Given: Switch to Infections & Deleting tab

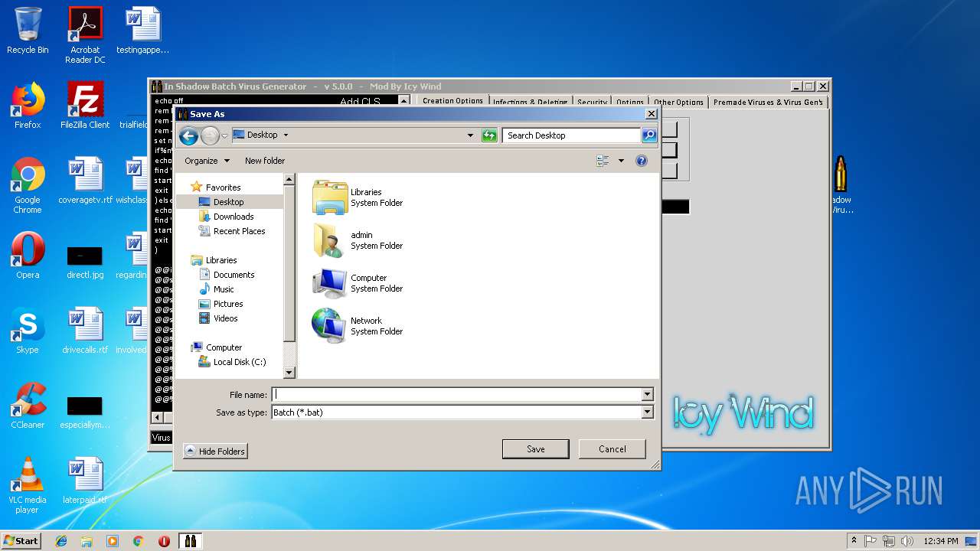Looking at the screenshot, I should (x=530, y=102).
